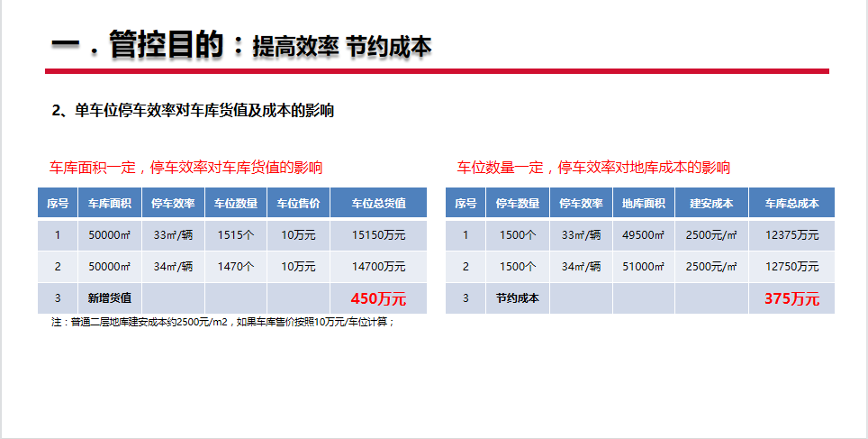Click the 车位售价 column header

tap(298, 203)
